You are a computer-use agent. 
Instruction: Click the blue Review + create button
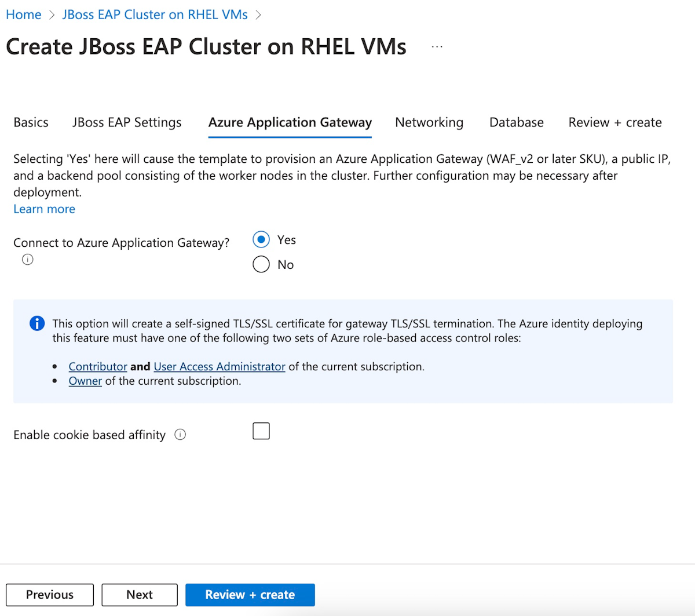click(250, 595)
